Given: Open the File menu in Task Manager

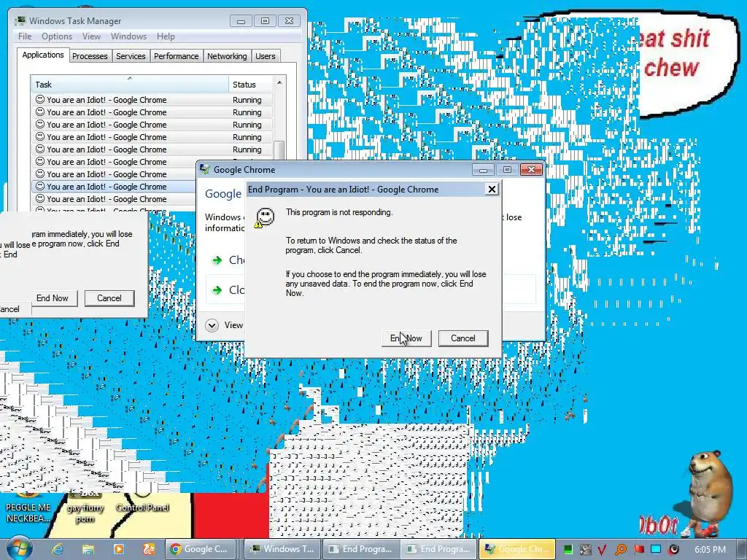Looking at the screenshot, I should pos(25,36).
